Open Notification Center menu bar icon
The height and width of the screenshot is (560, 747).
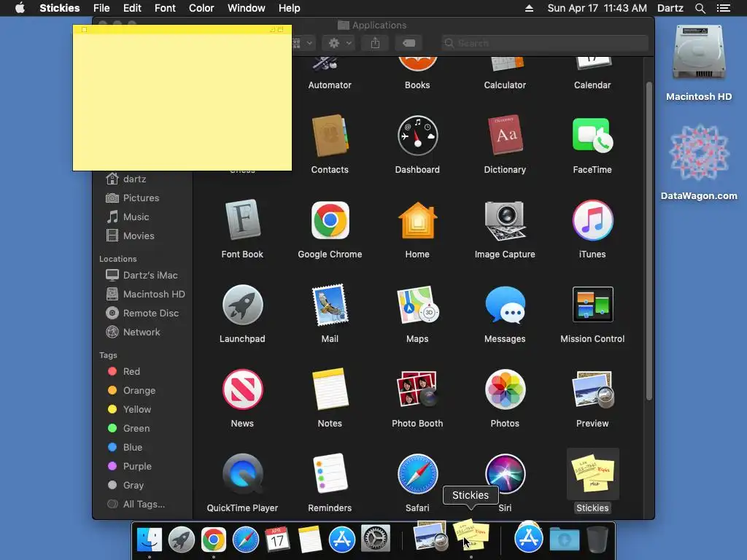pyautogui.click(x=723, y=8)
